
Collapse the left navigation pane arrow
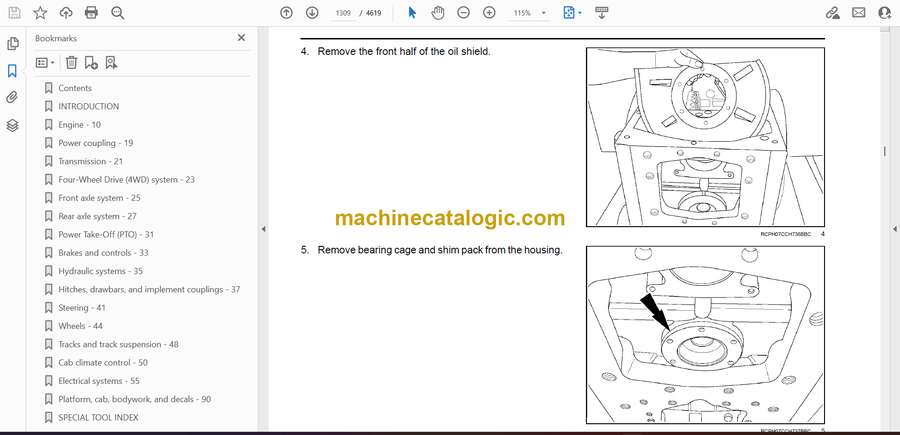[263, 229]
